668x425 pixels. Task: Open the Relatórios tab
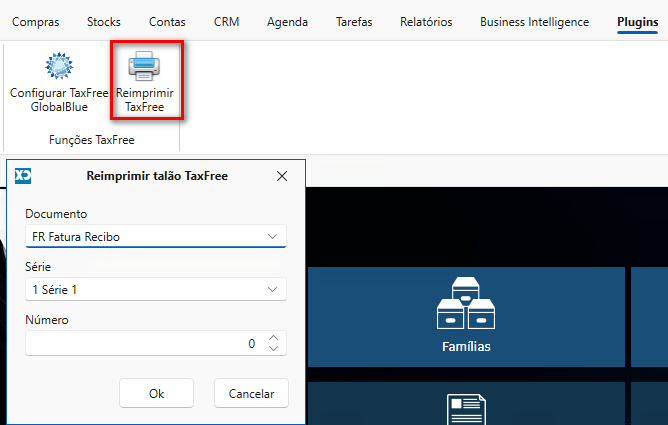[x=426, y=22]
